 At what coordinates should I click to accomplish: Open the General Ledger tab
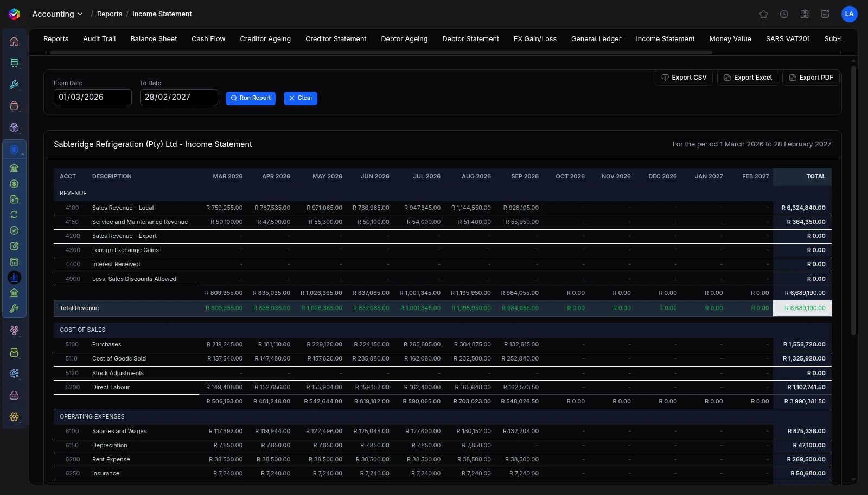coord(596,39)
